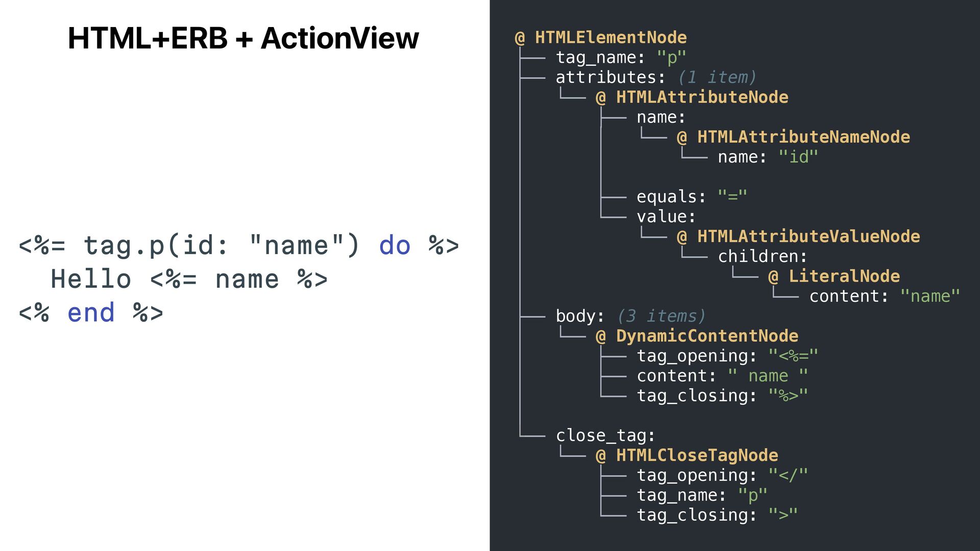Click the 'do' keyword in code

395,245
